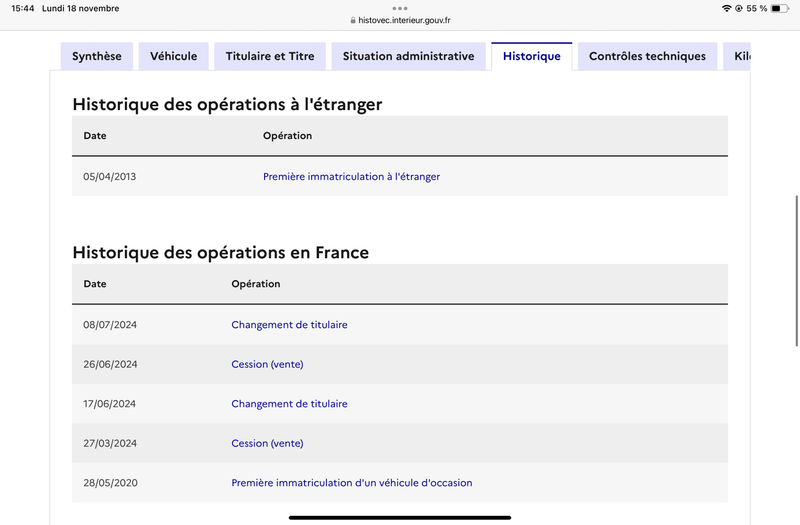This screenshot has width=800, height=525.
Task: Tap the Wi-Fi status icon
Action: (727, 8)
